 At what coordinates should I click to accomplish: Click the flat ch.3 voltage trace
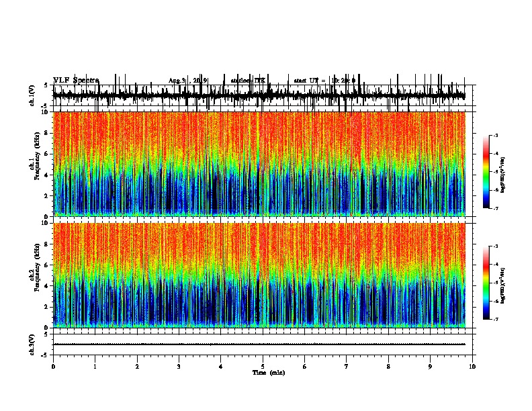point(259,345)
